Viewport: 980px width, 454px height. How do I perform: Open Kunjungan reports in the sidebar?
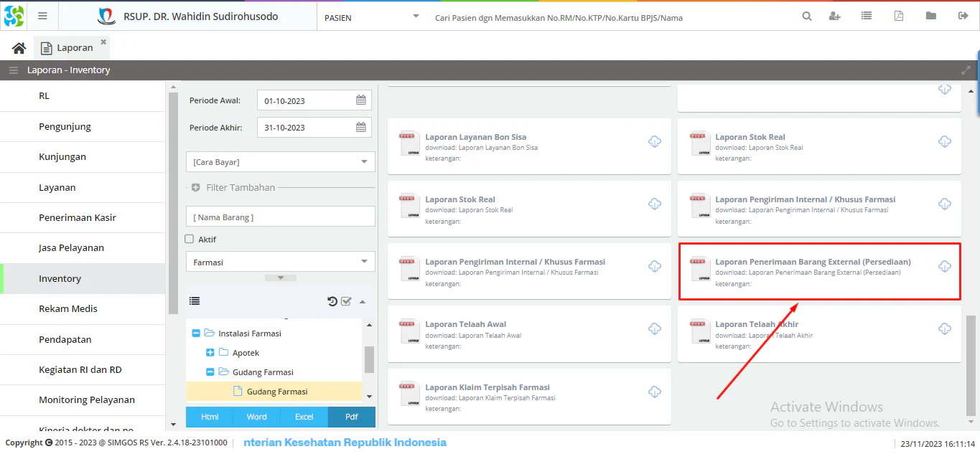[83, 156]
